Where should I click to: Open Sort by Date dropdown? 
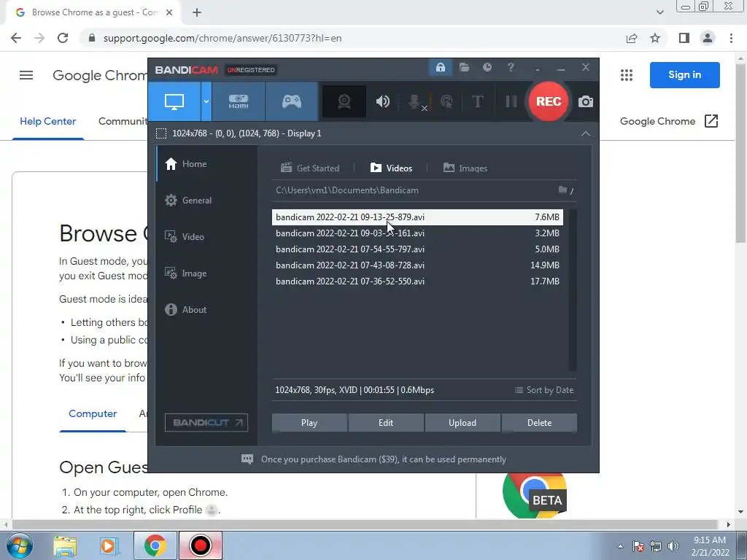point(544,390)
